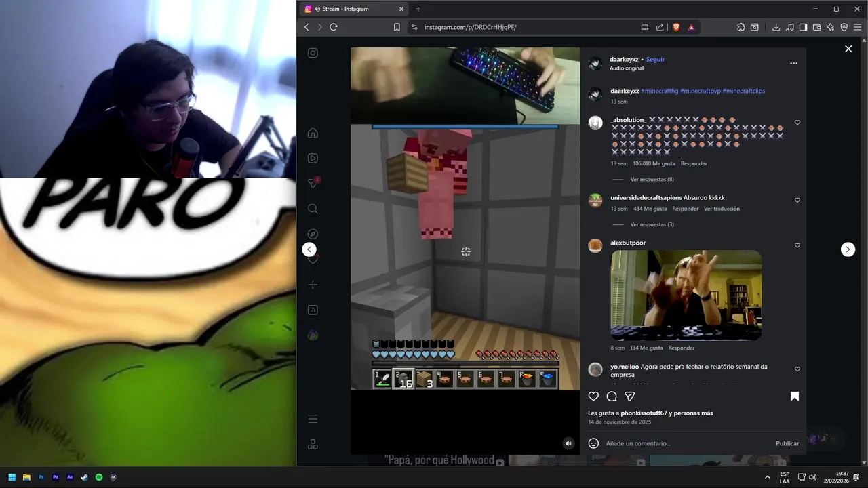The height and width of the screenshot is (488, 868).
Task: Open daarkeyxz profile from post header
Action: [624, 60]
